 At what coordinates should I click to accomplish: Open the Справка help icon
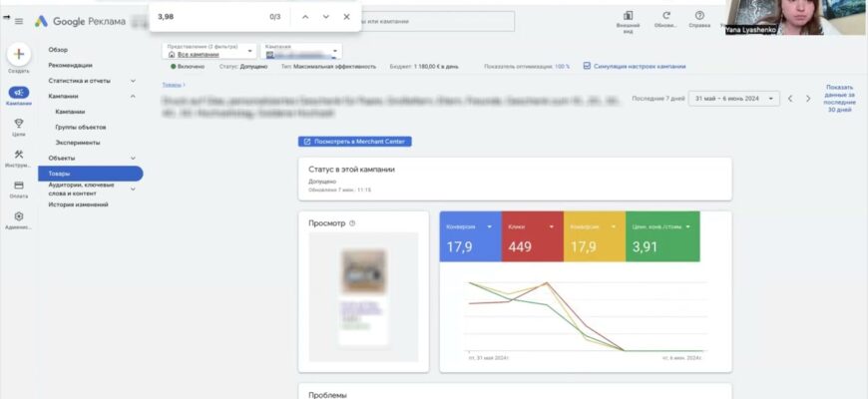(x=699, y=16)
